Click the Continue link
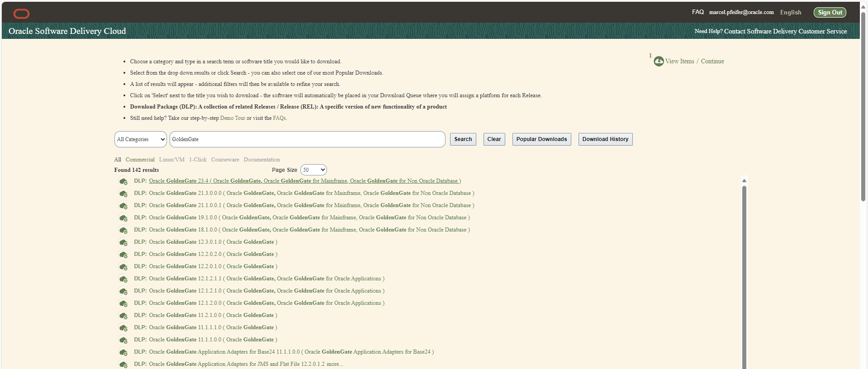 712,61
